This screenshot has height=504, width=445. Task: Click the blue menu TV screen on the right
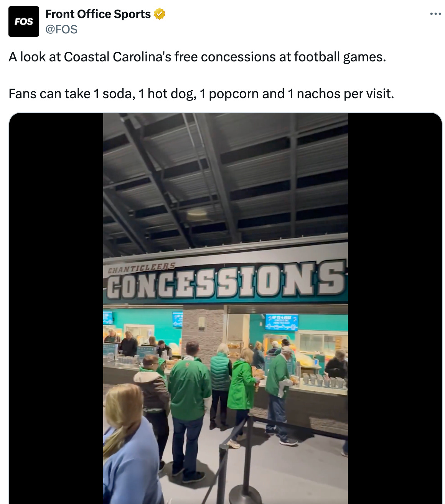pyautogui.click(x=282, y=323)
